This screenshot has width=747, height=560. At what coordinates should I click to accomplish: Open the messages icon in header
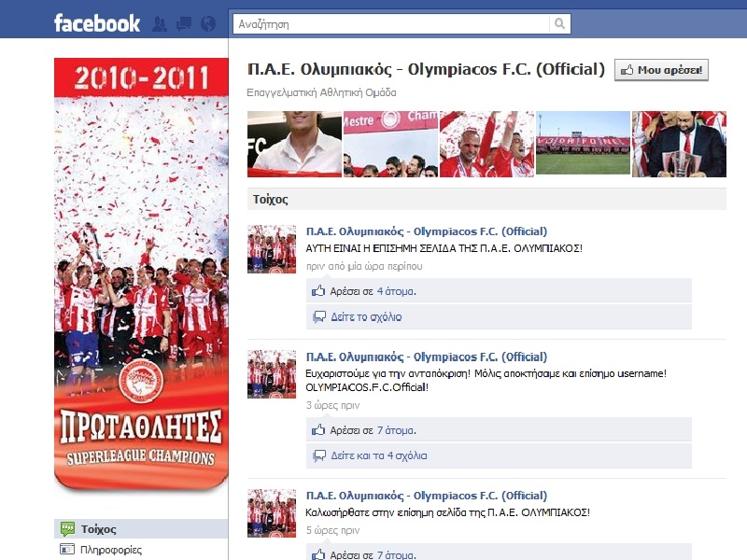click(184, 24)
